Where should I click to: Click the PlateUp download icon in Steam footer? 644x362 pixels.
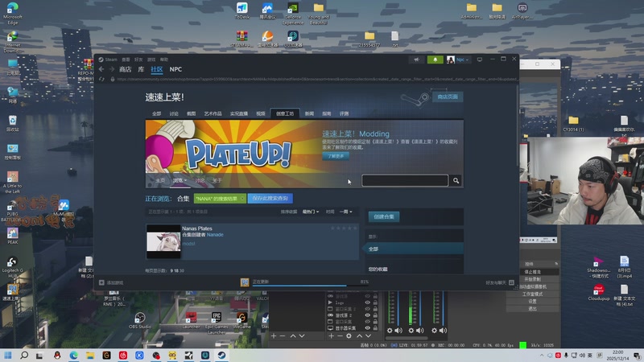point(245,282)
